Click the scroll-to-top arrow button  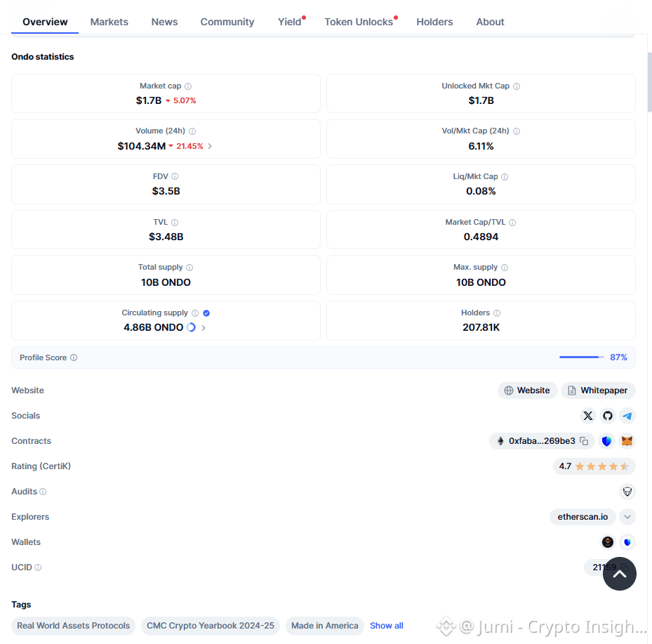point(620,574)
